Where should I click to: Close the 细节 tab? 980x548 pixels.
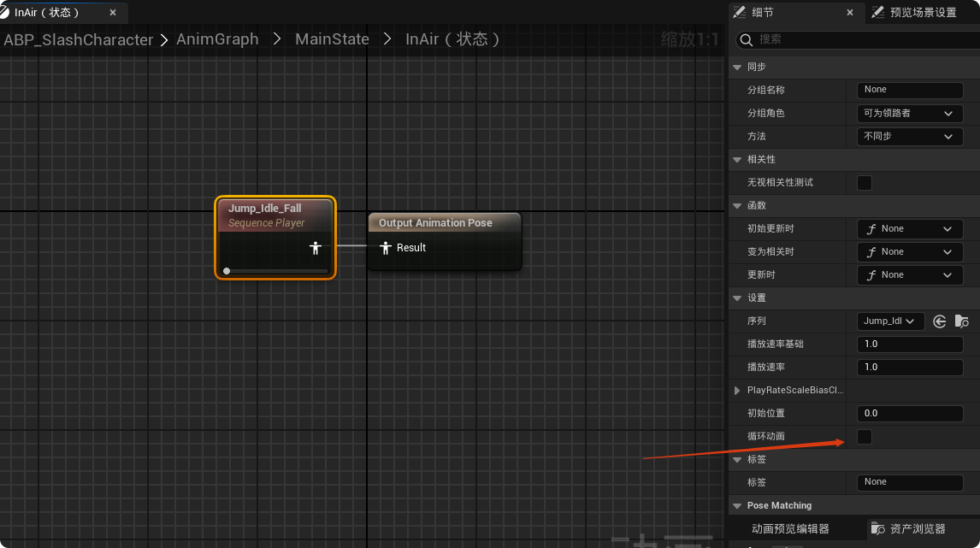(x=850, y=13)
